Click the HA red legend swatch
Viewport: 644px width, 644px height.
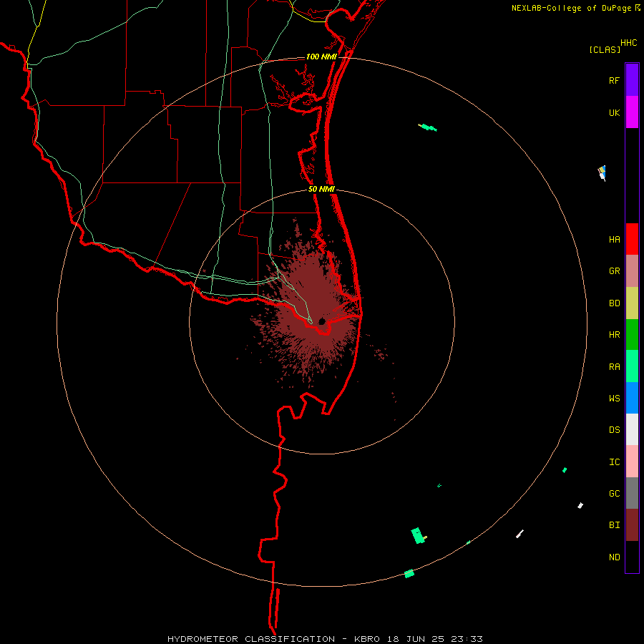pos(632,239)
